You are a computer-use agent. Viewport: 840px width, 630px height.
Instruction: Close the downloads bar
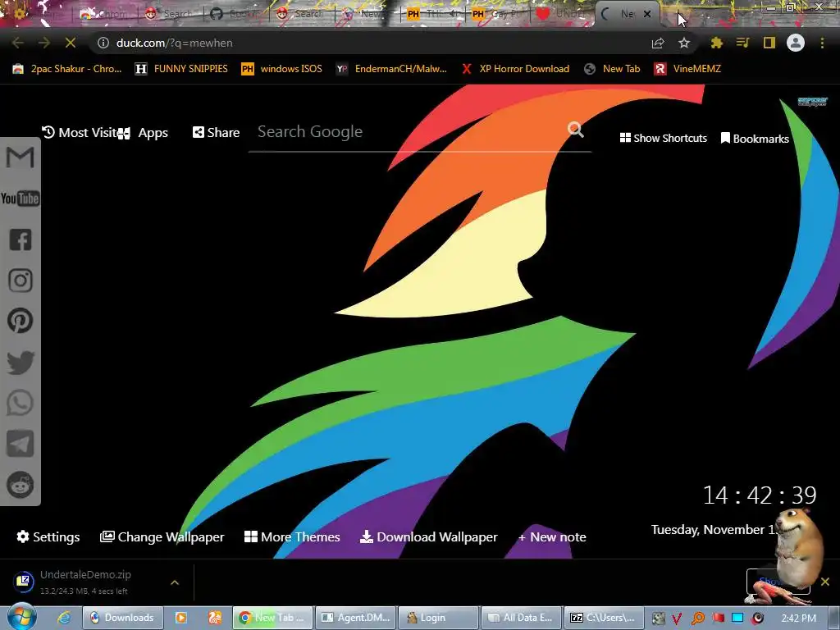point(825,582)
